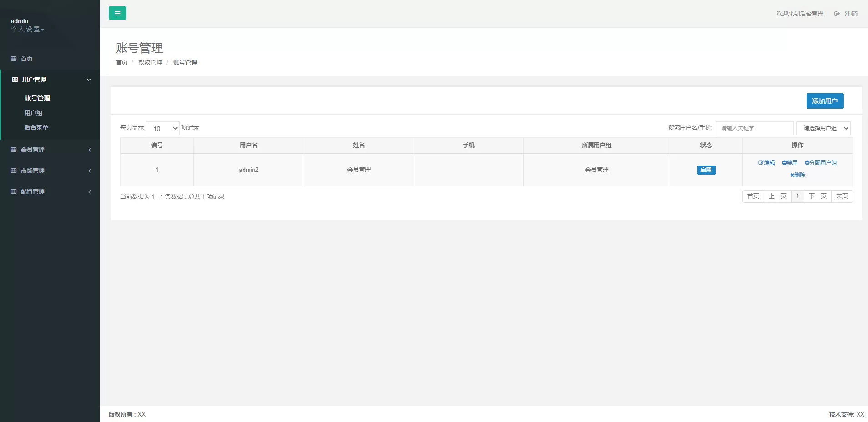Viewport: 868px width, 422px height.
Task: Open the records-per-page dropdown showing 10
Action: pyautogui.click(x=162, y=128)
